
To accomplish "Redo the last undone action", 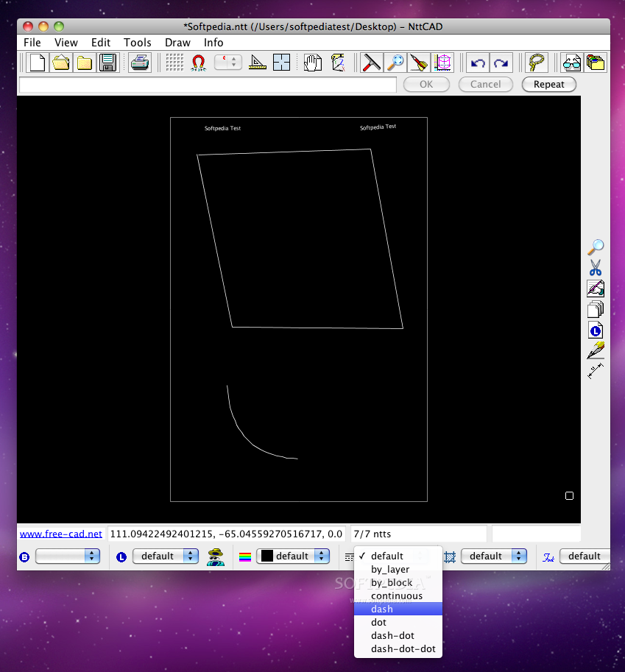I will tap(501, 63).
